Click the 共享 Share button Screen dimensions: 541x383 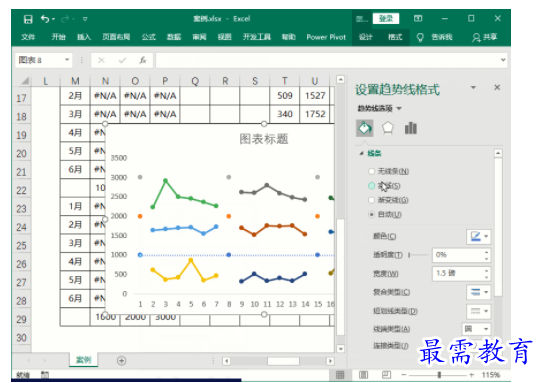(x=485, y=37)
